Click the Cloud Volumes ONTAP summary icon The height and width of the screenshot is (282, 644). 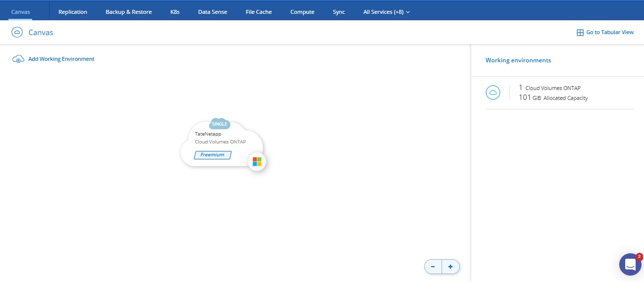click(x=493, y=93)
